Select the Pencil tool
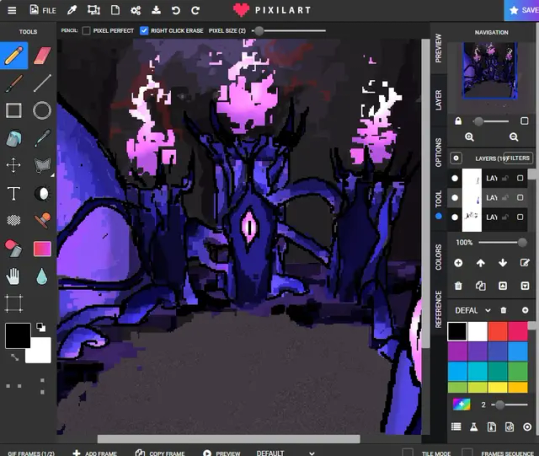The image size is (539, 456). (x=14, y=55)
